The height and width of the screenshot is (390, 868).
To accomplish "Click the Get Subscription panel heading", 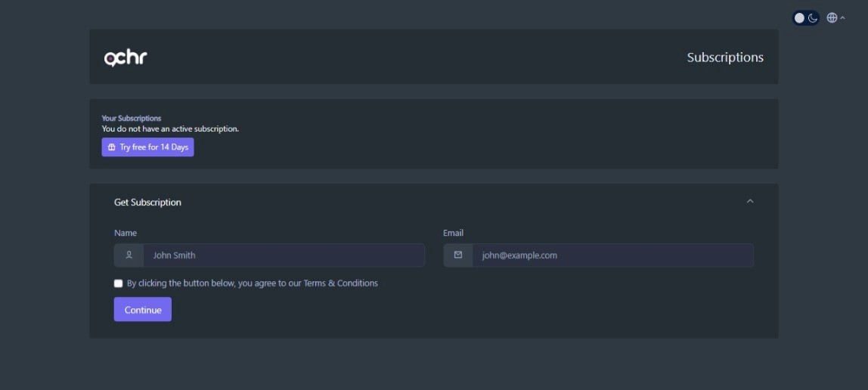I will pos(147,203).
